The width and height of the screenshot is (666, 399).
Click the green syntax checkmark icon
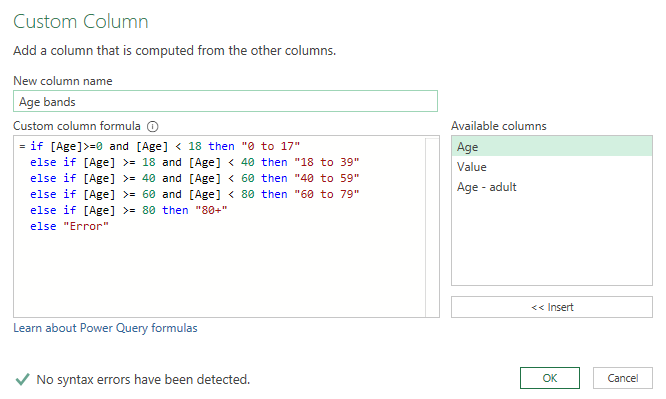click(x=23, y=379)
